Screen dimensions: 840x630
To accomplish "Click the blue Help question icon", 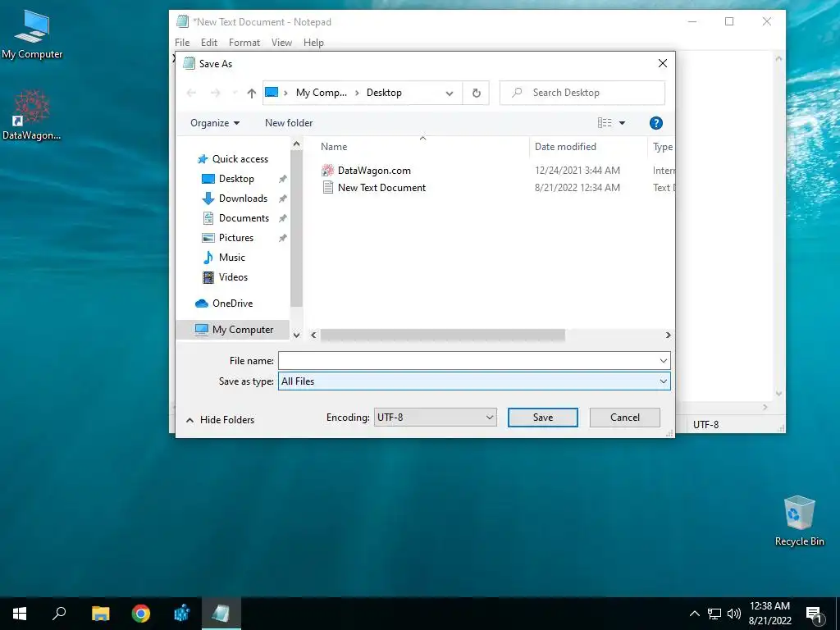I will (655, 123).
